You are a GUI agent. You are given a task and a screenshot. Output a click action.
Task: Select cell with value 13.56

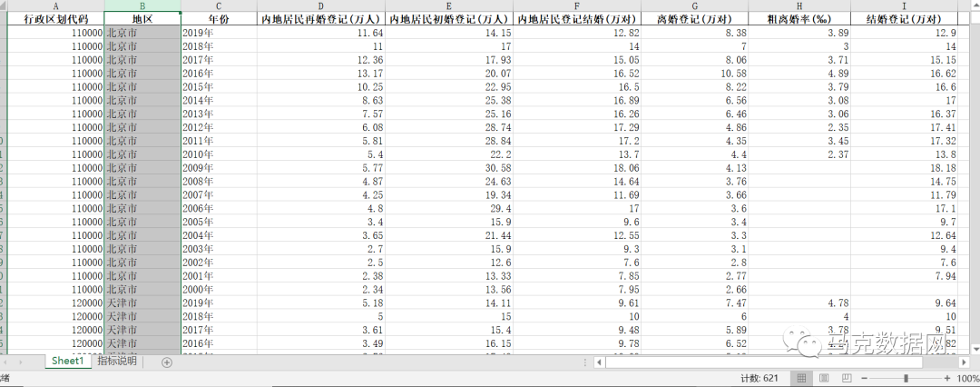(x=449, y=289)
